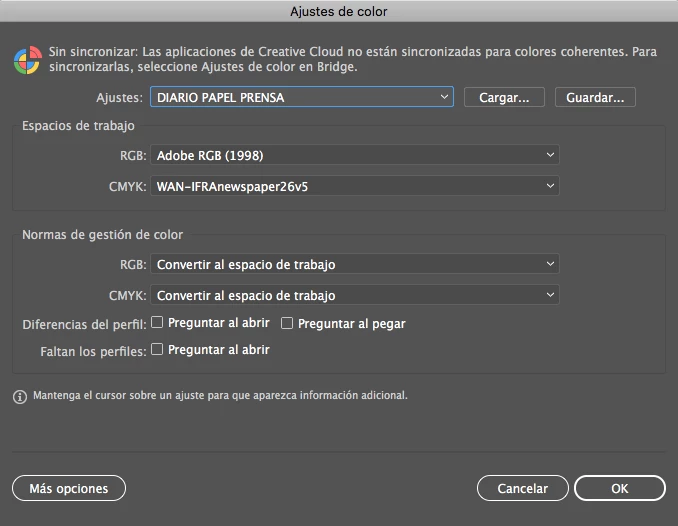Click the Espacios de trabajo heading
The width and height of the screenshot is (678, 526).
point(78,126)
